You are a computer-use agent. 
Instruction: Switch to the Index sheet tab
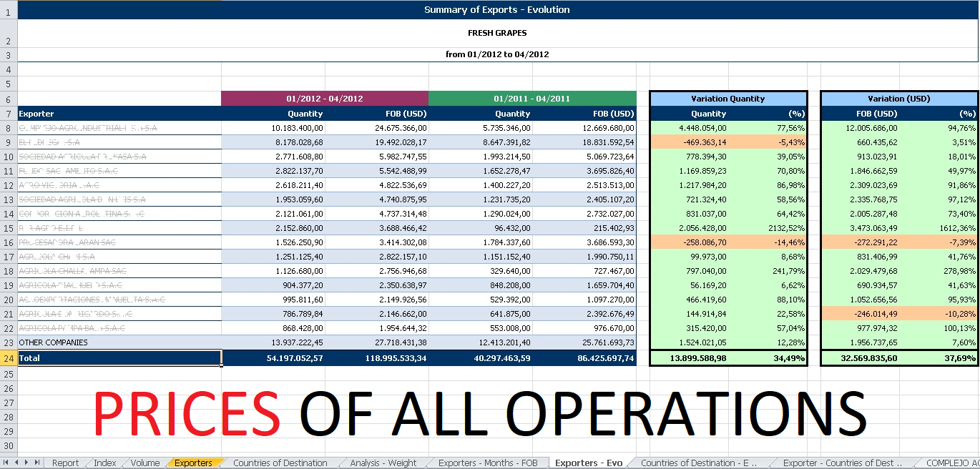click(x=104, y=463)
